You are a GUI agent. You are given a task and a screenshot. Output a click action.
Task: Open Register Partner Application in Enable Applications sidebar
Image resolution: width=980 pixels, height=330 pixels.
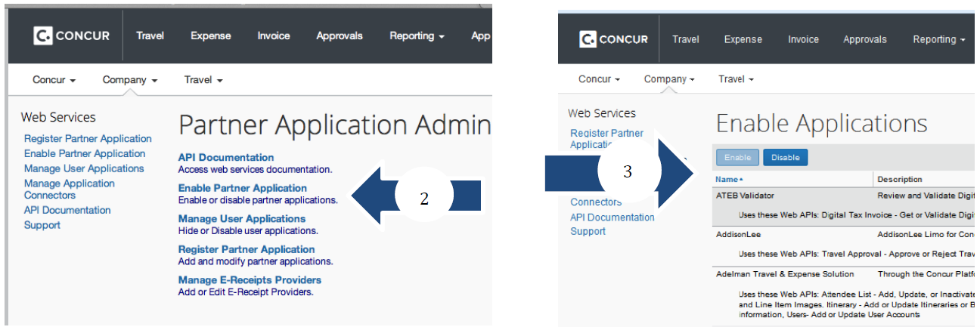607,139
